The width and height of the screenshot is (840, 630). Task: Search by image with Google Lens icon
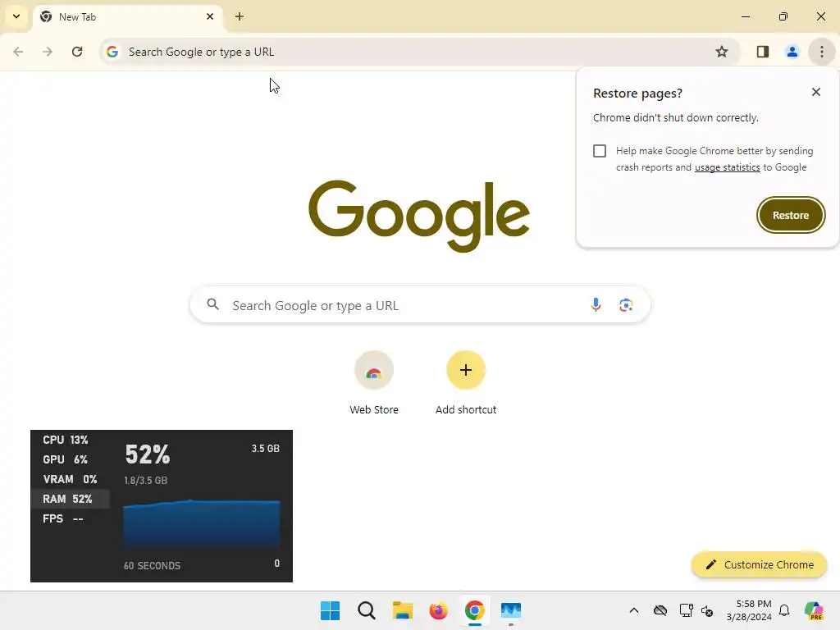pos(626,305)
